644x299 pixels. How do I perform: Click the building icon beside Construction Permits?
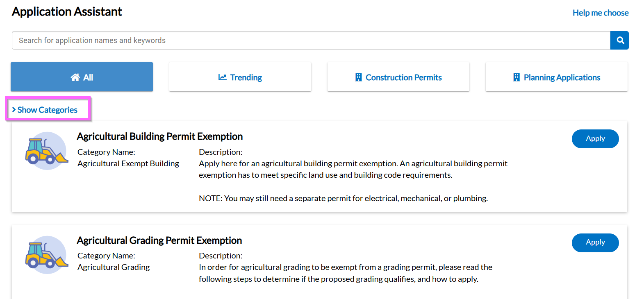coord(359,77)
